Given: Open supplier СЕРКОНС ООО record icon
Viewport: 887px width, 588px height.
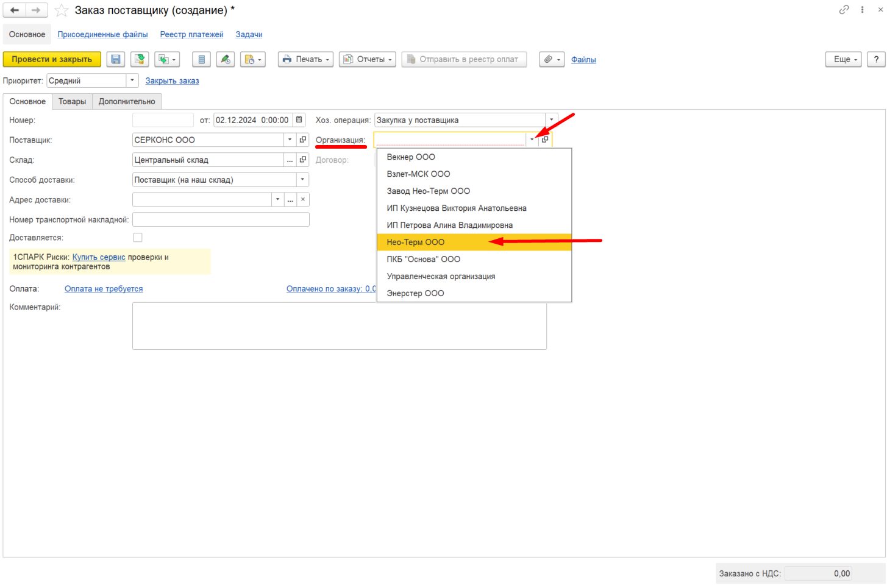Looking at the screenshot, I should pyautogui.click(x=303, y=140).
